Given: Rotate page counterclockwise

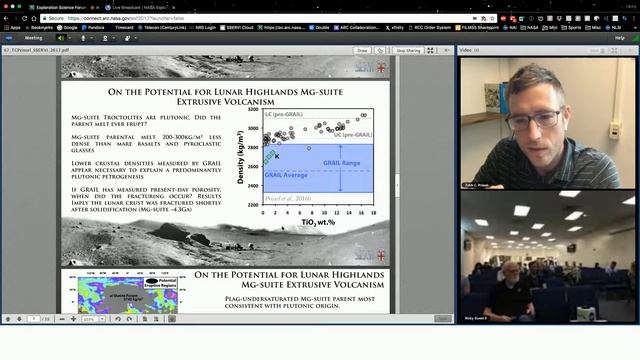Looking at the screenshot, I should [x=118, y=319].
